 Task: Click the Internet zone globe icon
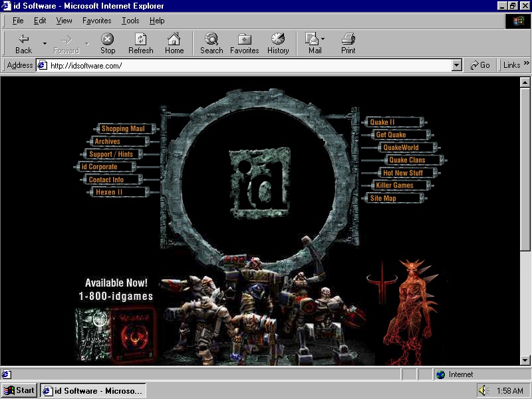click(x=440, y=374)
